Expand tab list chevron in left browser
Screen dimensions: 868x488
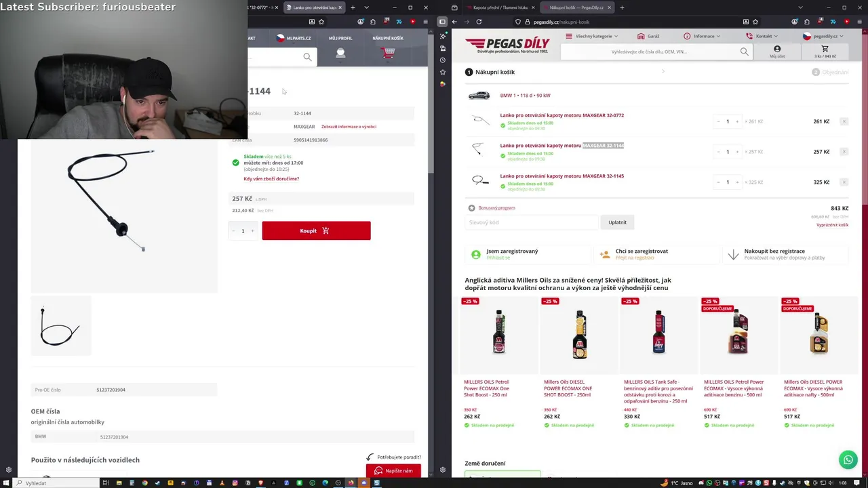pyautogui.click(x=367, y=7)
